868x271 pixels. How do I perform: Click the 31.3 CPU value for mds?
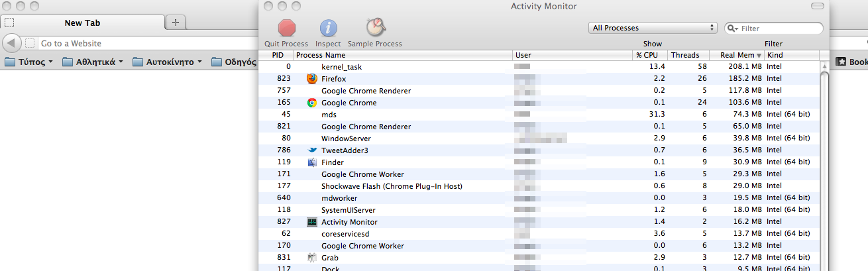pos(657,115)
